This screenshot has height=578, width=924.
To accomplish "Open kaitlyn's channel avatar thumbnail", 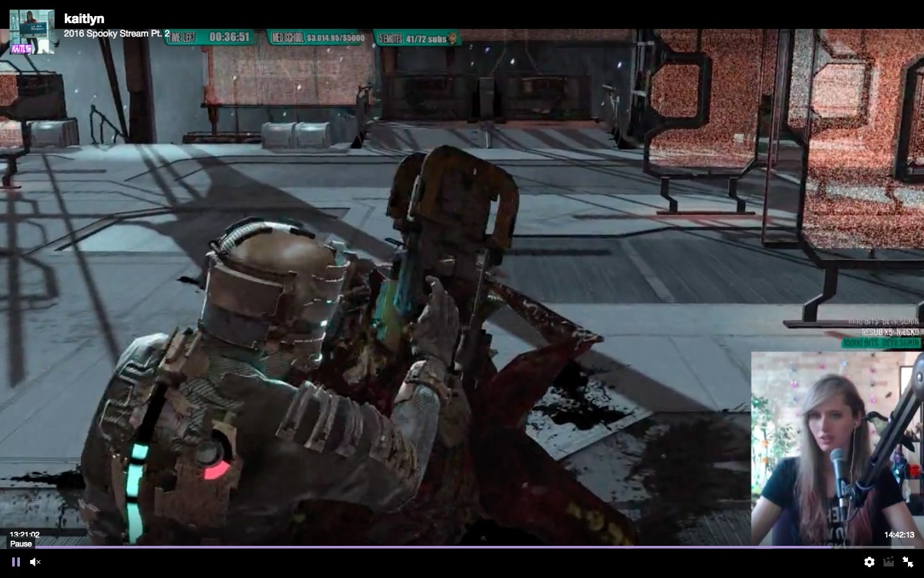I will [31, 31].
